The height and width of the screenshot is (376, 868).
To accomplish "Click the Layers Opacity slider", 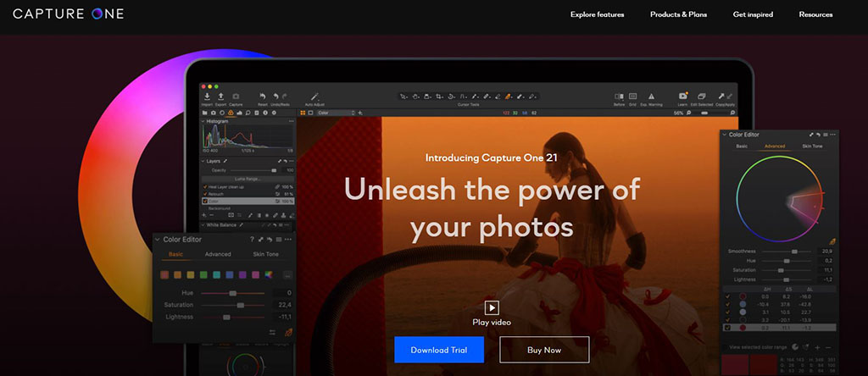I will pyautogui.click(x=253, y=170).
